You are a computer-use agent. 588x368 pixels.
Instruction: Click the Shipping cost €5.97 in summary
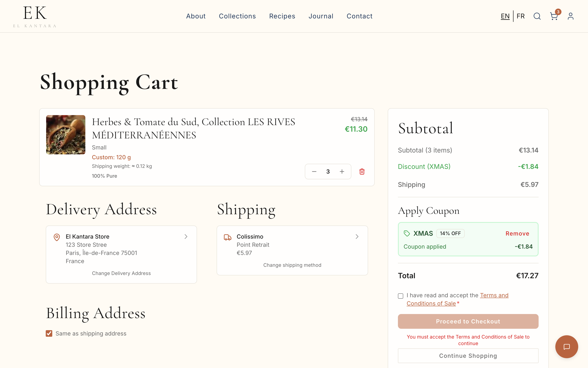(529, 184)
